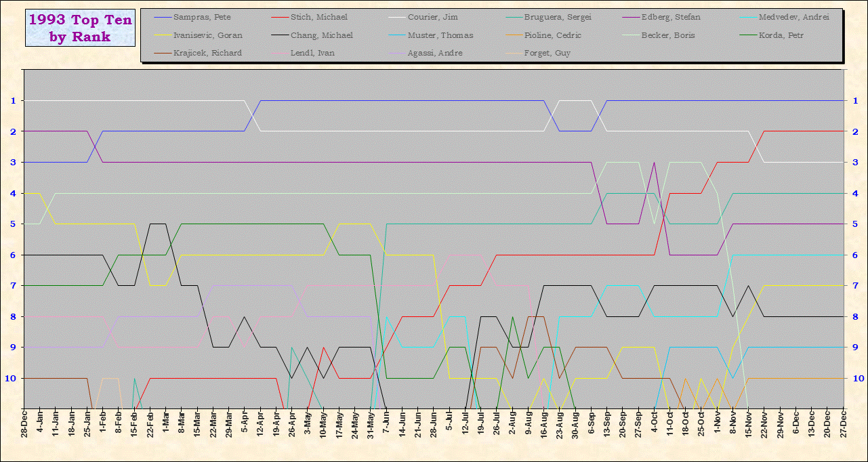Click rank 10 on the right axis
The height and width of the screenshot is (462, 868).
click(857, 378)
